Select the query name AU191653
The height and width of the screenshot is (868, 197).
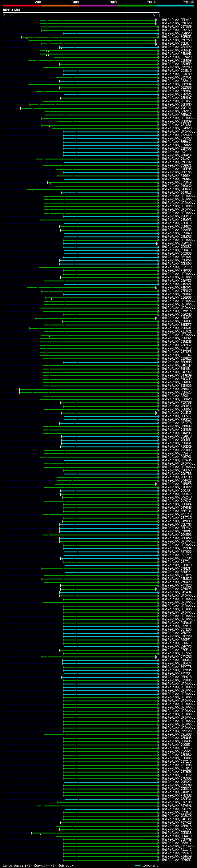[11, 10]
